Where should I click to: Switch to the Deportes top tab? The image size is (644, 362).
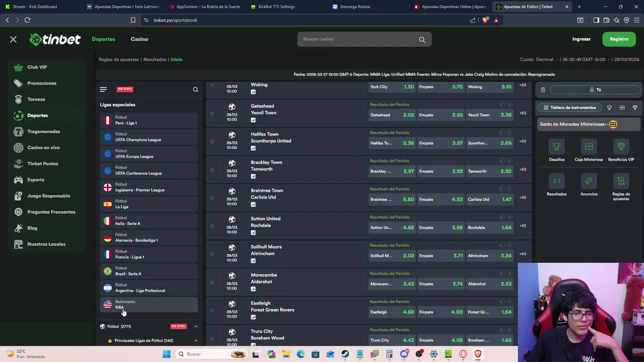click(103, 39)
